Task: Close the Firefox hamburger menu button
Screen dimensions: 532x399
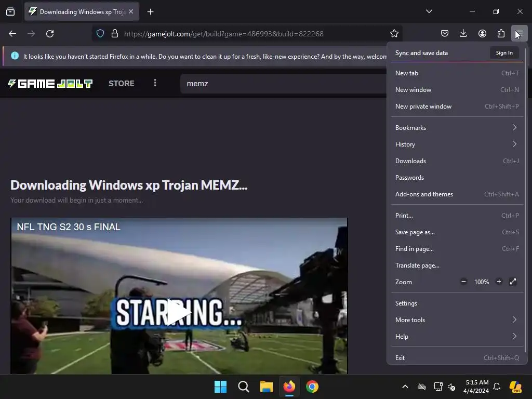Action: pos(519,34)
